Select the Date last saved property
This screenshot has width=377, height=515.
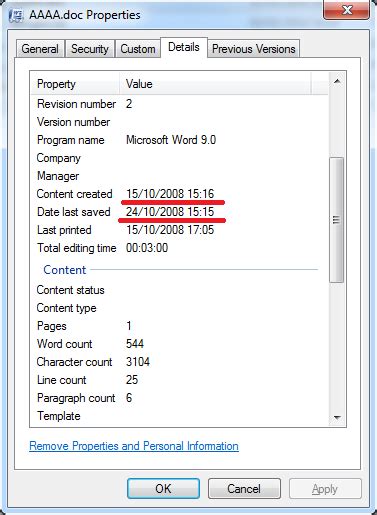click(x=73, y=212)
